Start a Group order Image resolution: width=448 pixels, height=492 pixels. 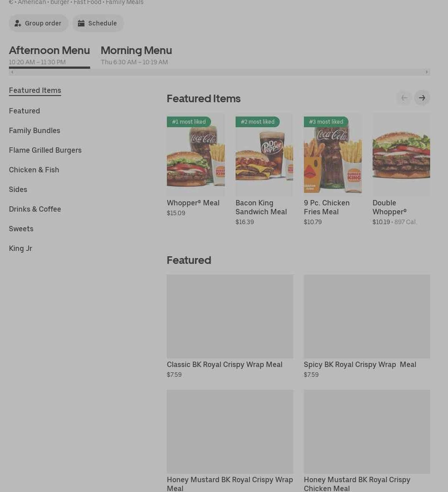(x=38, y=23)
